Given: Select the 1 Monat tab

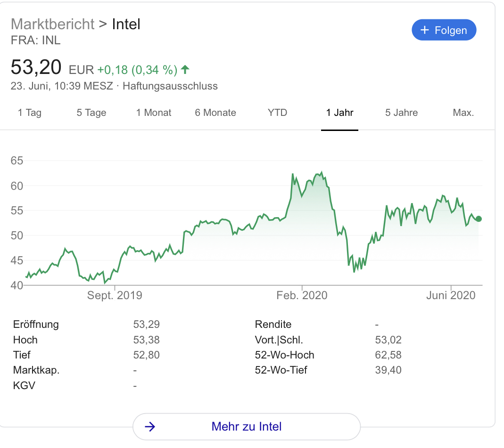Looking at the screenshot, I should pos(154,113).
